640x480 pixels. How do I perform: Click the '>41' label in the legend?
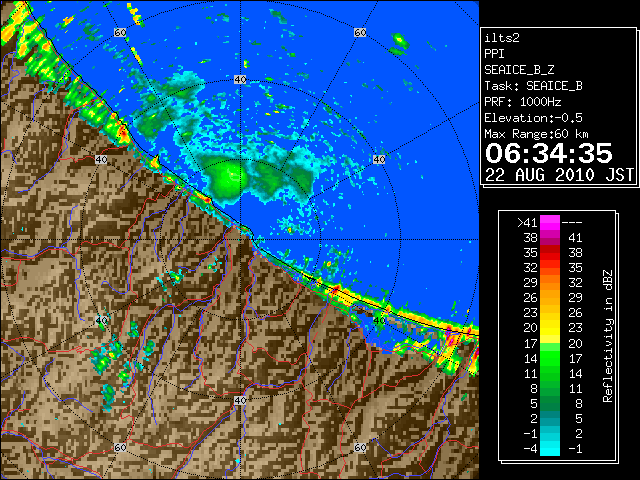527,223
